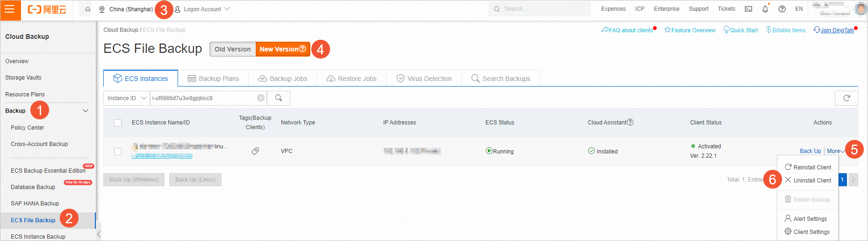The image size is (868, 241).
Task: Open the help question mark icon
Action: [782, 9]
